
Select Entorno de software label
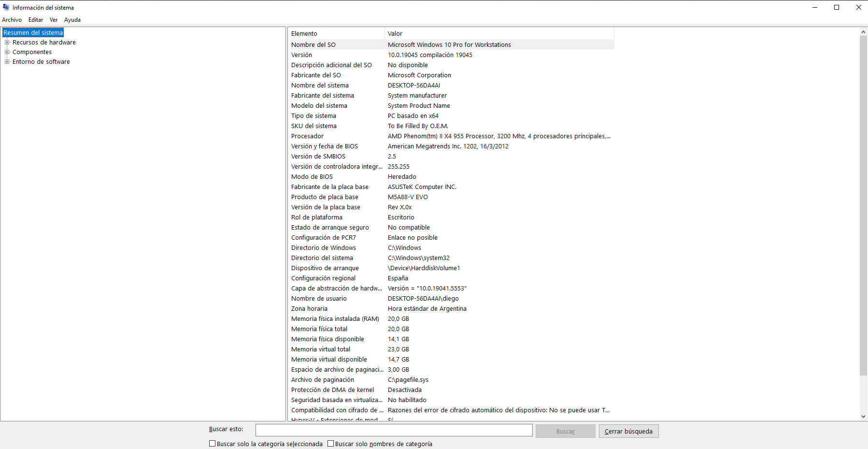pos(41,61)
